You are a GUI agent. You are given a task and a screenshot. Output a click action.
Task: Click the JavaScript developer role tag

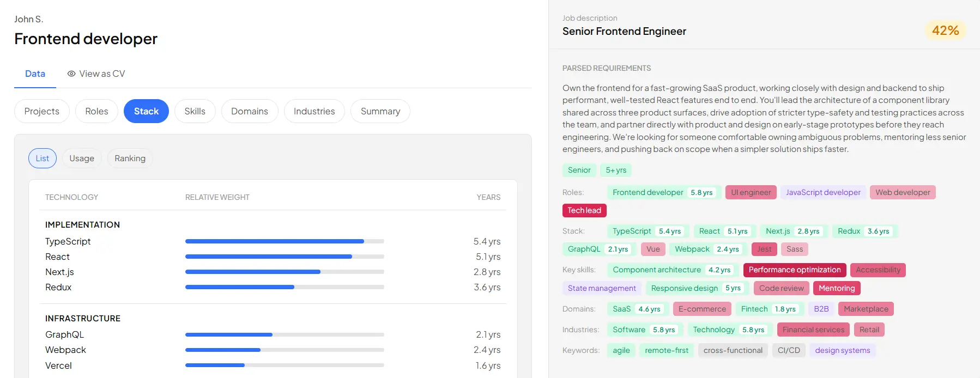point(823,192)
